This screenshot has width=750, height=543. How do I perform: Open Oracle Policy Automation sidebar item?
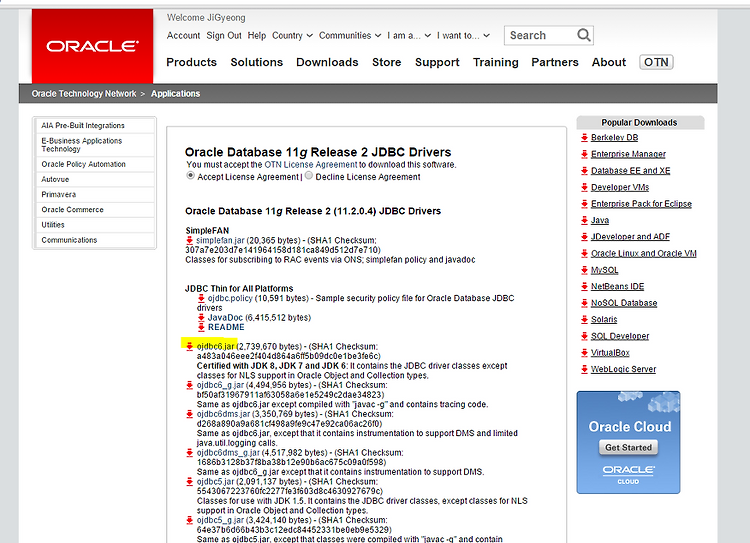(x=95, y=164)
